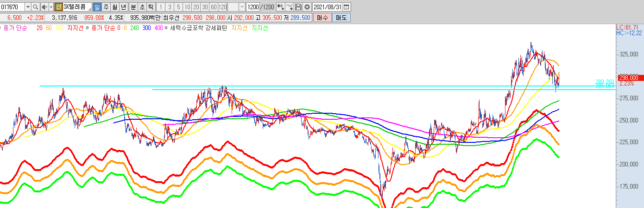This screenshot has width=644, height=208.
Task: Click the 신 credit badge icon
Action: (58, 7)
